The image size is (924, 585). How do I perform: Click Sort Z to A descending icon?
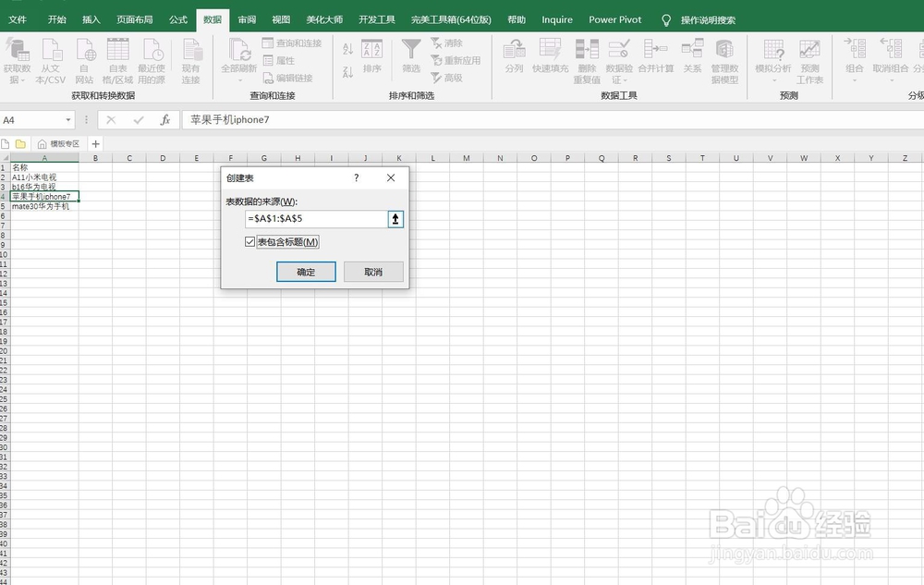pos(347,72)
